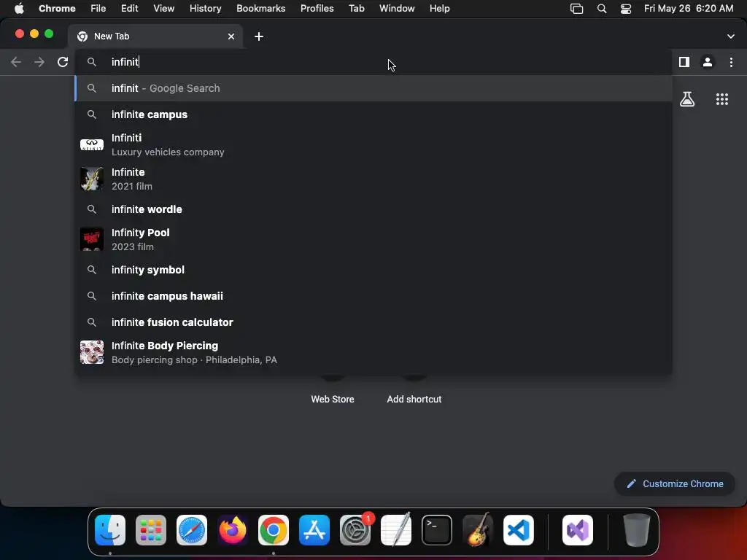Click the back navigation arrow
Screen dimensions: 747x560
pyautogui.click(x=16, y=62)
